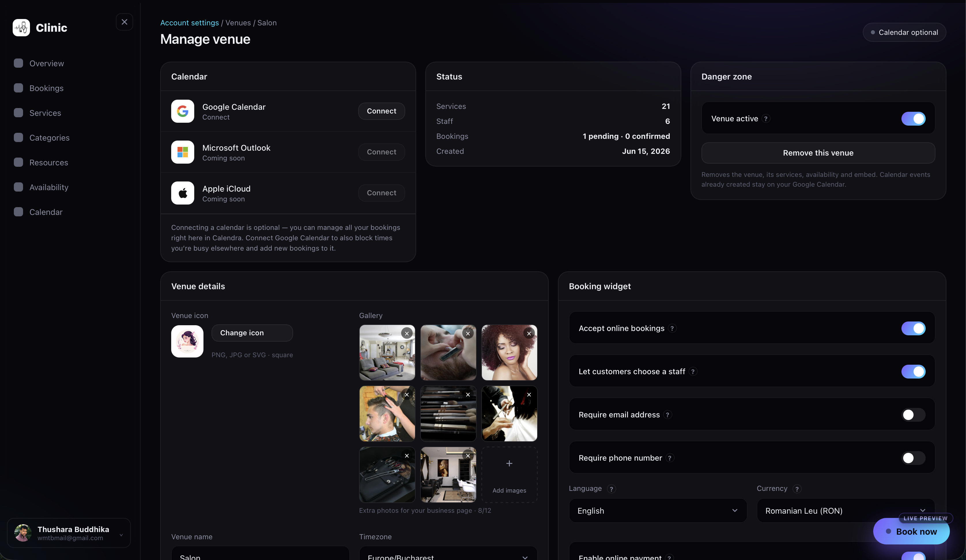Click help icon beside Require phone number

click(670, 458)
